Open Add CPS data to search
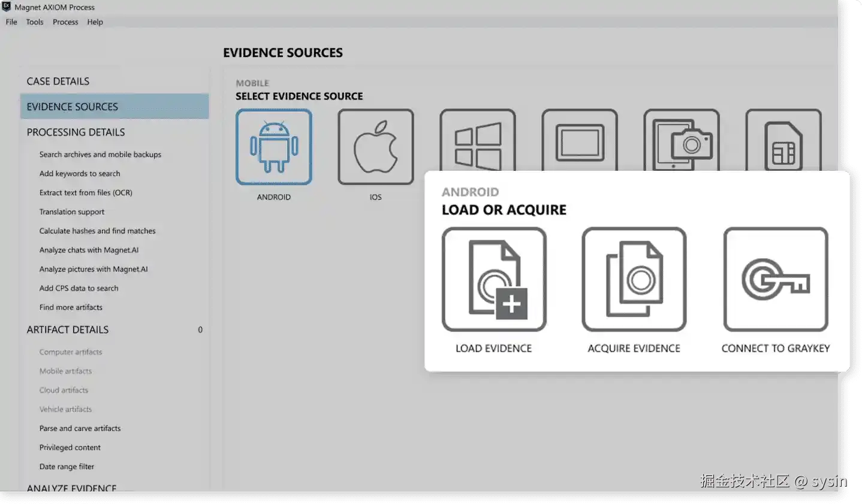Image resolution: width=862 pixels, height=504 pixels. [79, 288]
